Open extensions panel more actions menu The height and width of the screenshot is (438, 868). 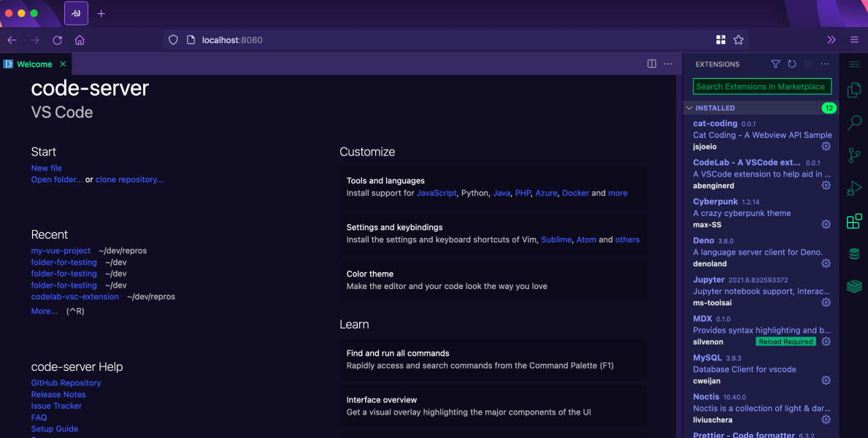[825, 64]
